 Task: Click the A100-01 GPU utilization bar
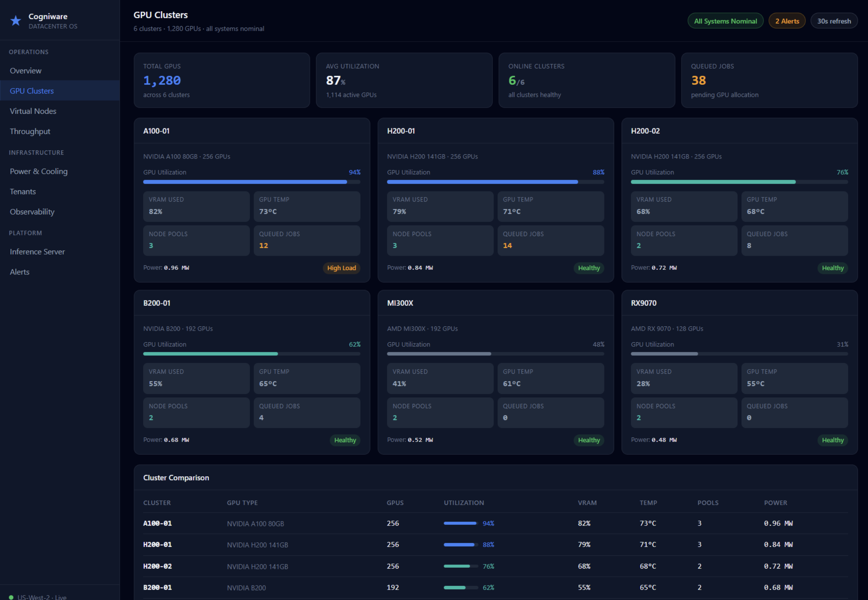252,182
